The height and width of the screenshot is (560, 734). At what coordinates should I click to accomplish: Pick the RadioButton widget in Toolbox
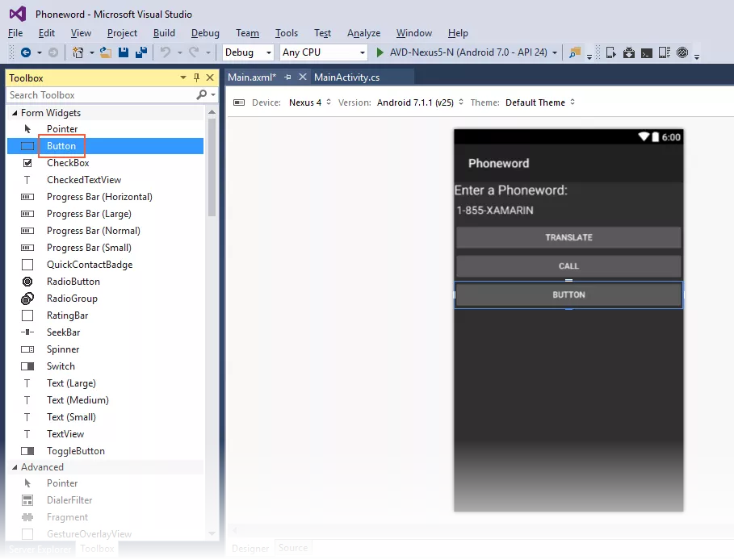click(x=106, y=282)
